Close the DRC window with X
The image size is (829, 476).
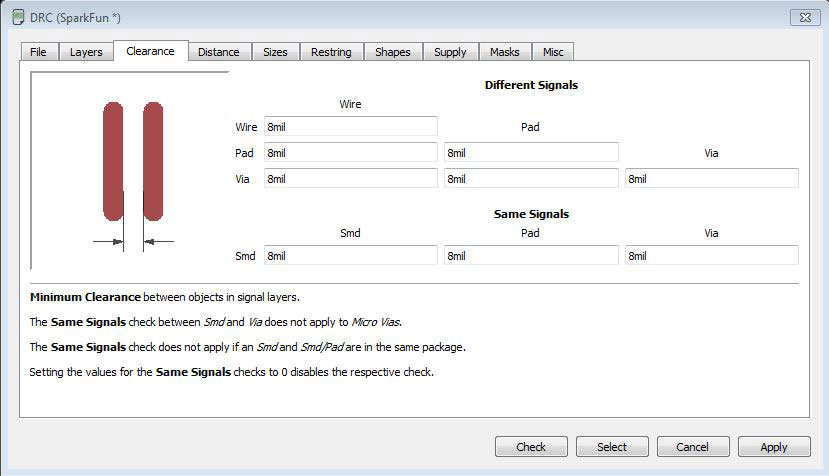pos(805,17)
